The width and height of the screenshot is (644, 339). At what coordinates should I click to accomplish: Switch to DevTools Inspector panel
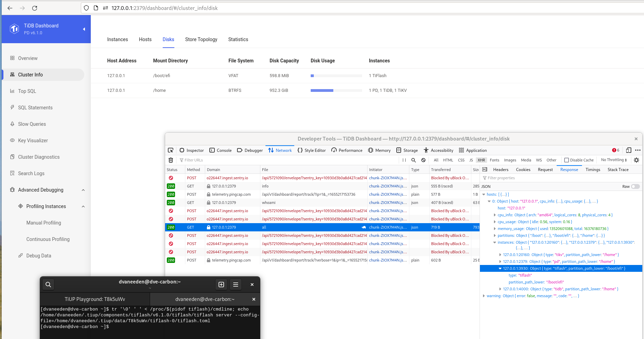click(192, 150)
